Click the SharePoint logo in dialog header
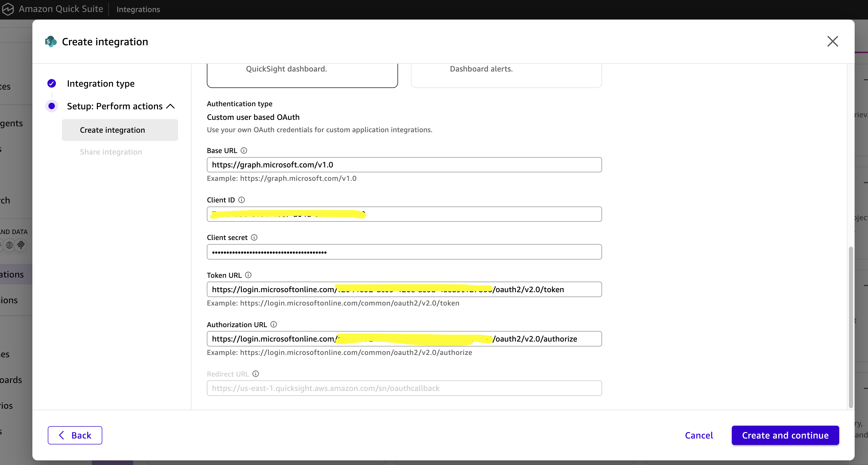This screenshot has width=868, height=465. pos(51,41)
